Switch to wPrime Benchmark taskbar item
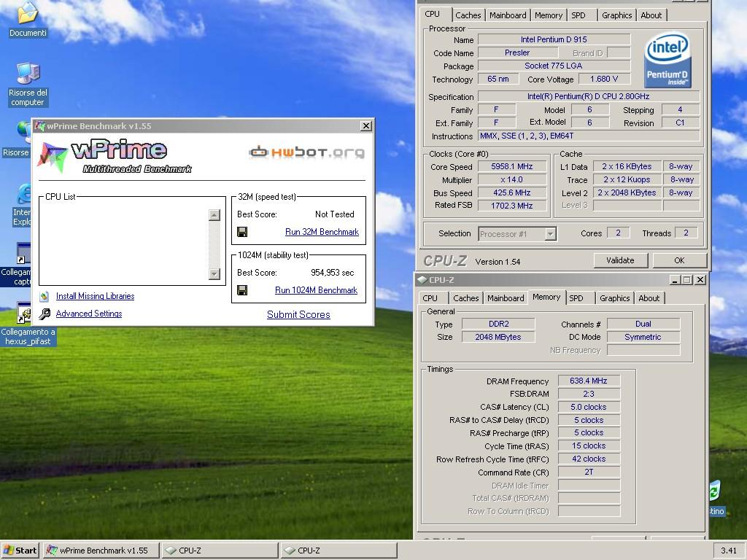Image resolution: width=747 pixels, height=560 pixels. (101, 551)
